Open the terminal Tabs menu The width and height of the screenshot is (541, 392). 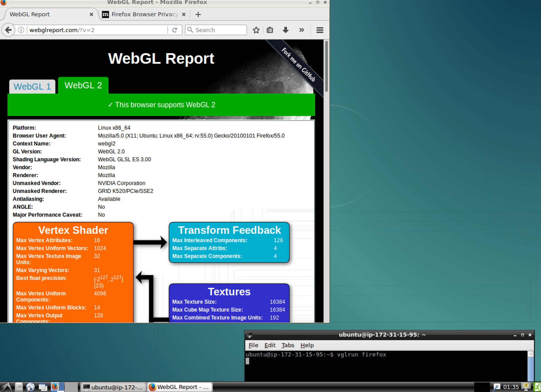tap(288, 345)
